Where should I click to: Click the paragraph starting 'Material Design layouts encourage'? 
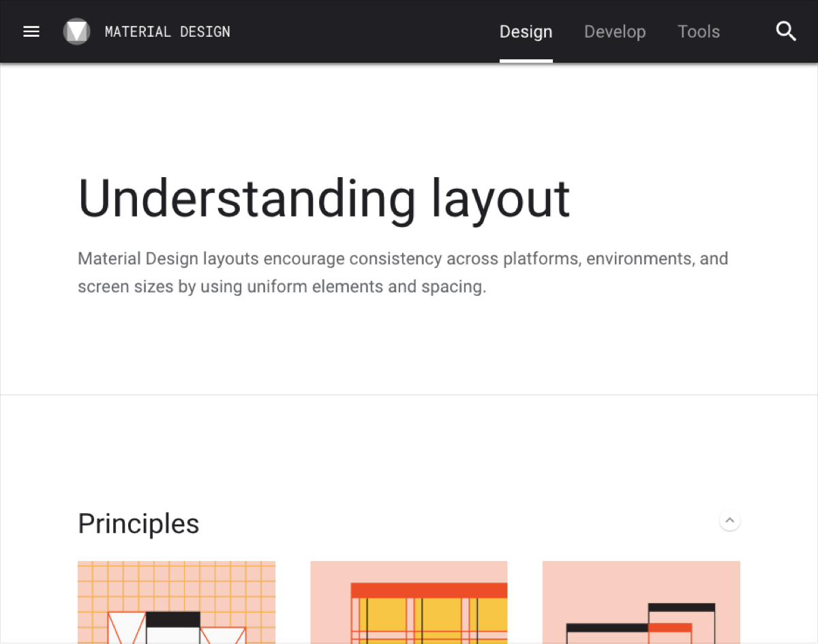[x=403, y=273]
